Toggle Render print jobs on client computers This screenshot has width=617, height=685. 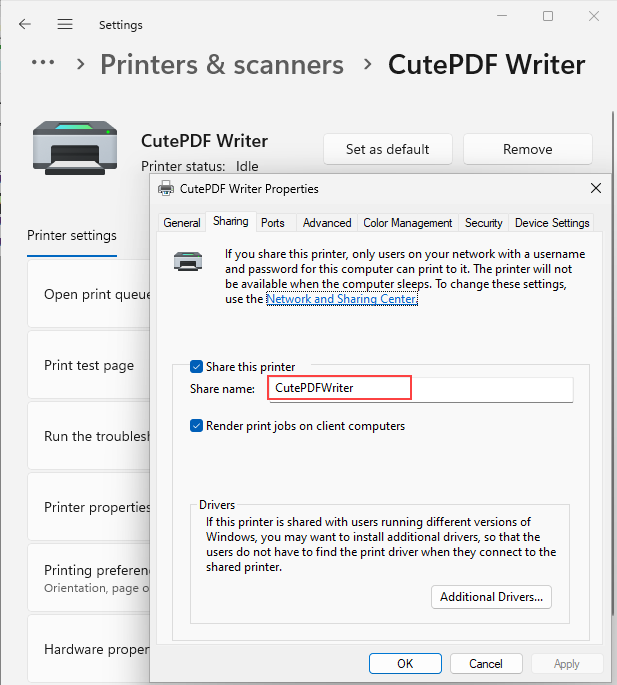(x=196, y=426)
